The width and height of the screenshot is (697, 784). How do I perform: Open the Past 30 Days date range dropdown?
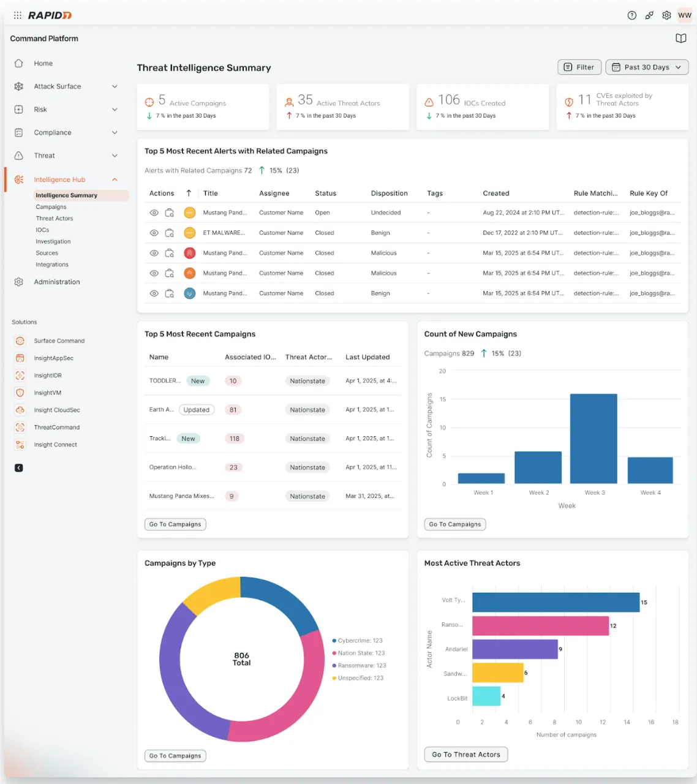(x=646, y=67)
